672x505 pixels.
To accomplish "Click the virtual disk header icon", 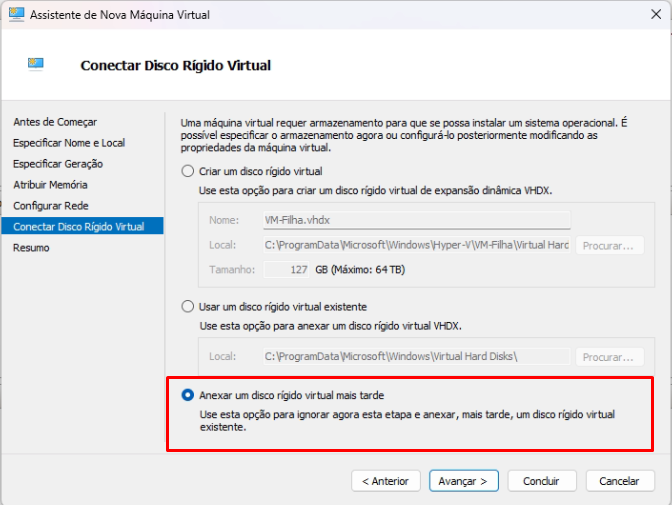I will point(37,65).
